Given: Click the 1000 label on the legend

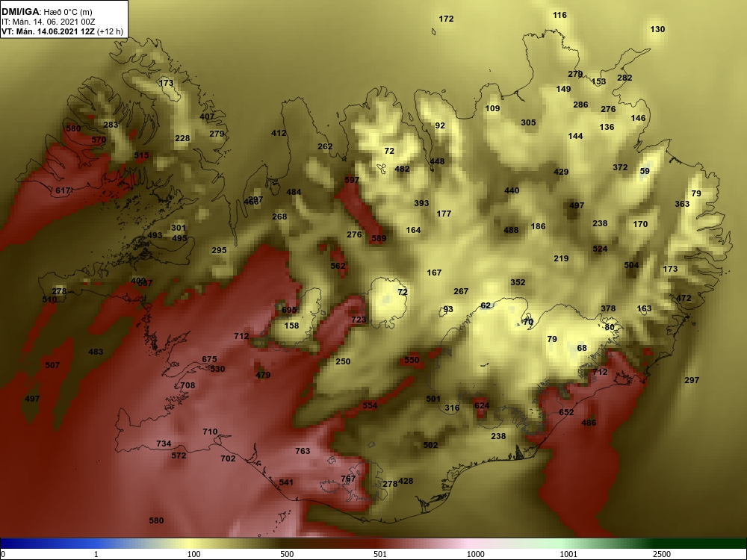Looking at the screenshot, I should point(475,554).
